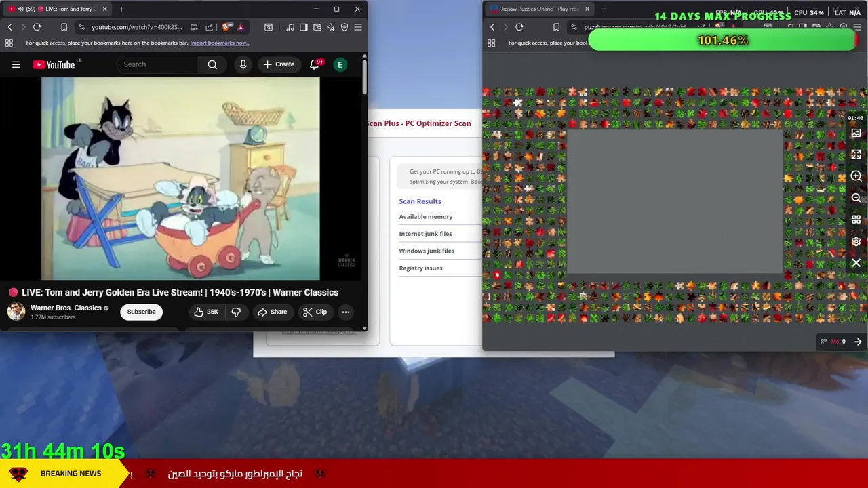Toggle the browser sidebar panel icon

(x=304, y=27)
